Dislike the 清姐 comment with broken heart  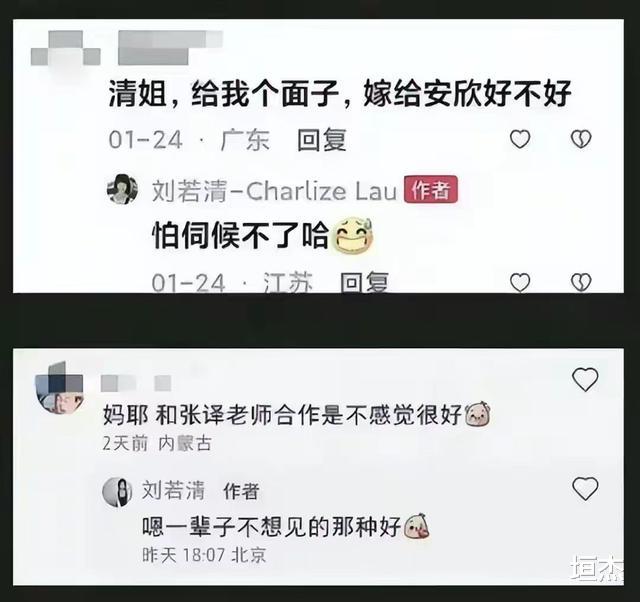[581, 139]
